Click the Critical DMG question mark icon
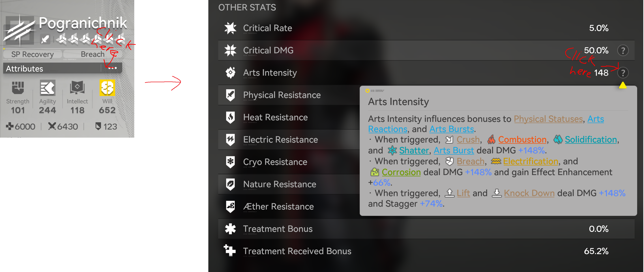The image size is (644, 272). pos(623,51)
